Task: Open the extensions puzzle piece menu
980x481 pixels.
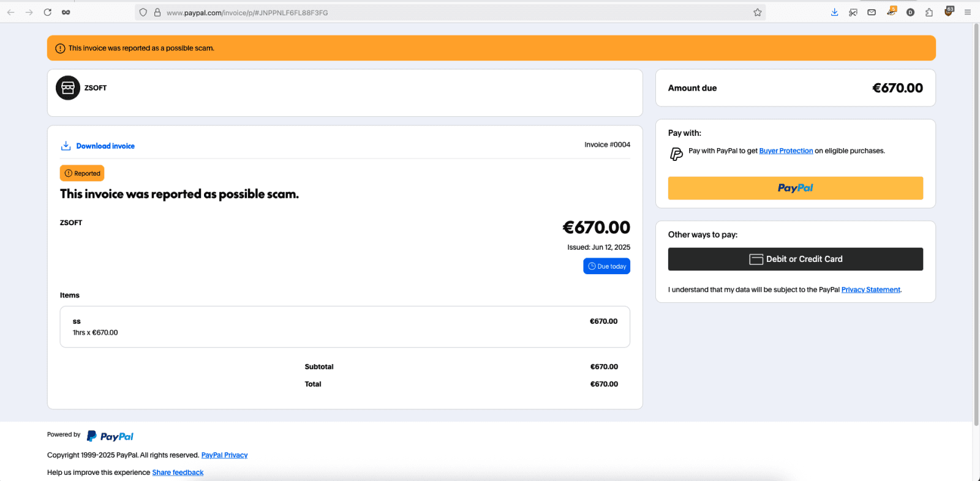Action: 929,12
